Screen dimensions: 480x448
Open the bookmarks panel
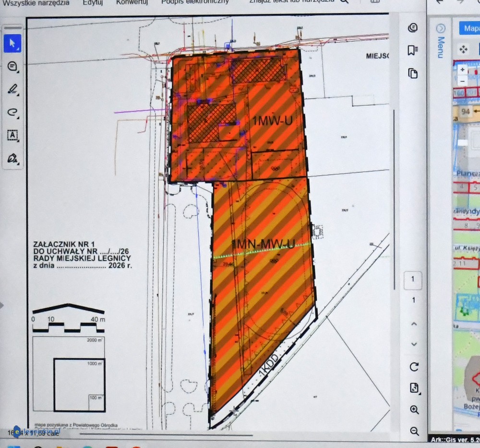point(412,50)
